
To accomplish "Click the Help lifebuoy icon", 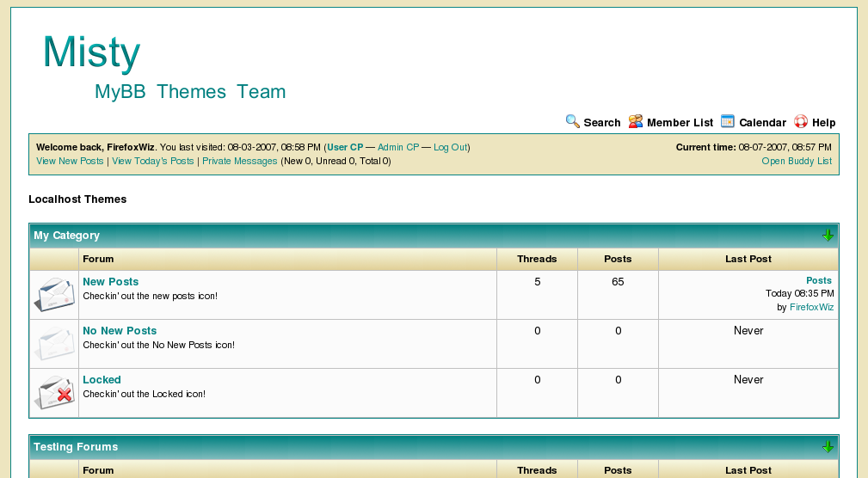I will [x=801, y=121].
